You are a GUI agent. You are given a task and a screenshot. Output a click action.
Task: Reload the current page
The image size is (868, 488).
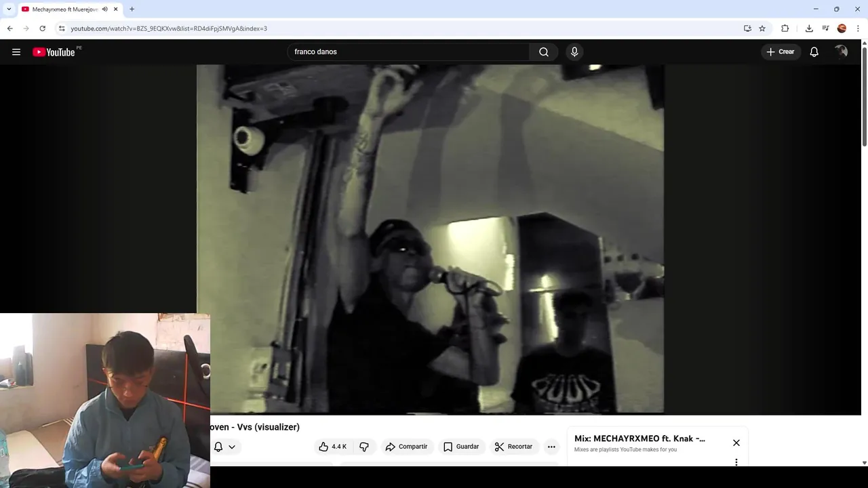(x=42, y=28)
